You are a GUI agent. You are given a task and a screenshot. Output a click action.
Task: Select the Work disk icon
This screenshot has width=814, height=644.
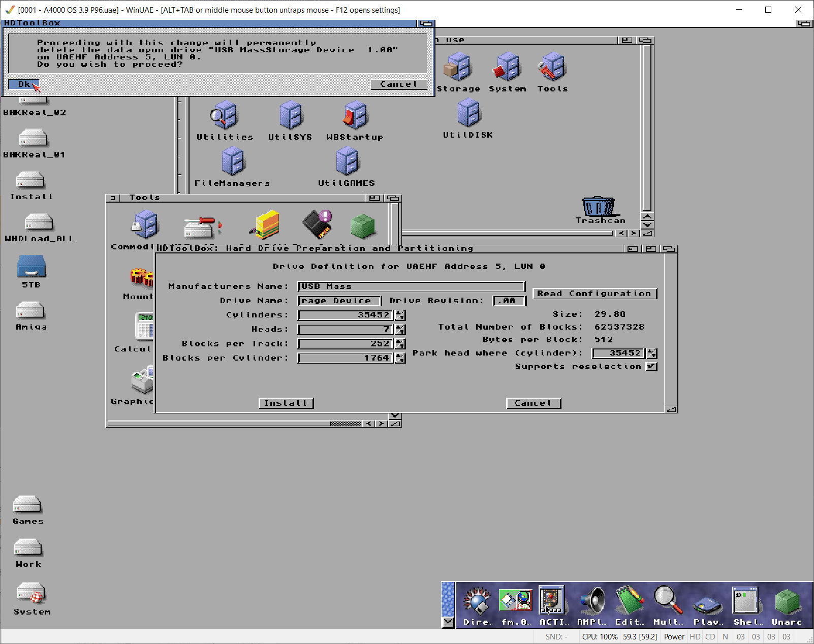[x=28, y=548]
